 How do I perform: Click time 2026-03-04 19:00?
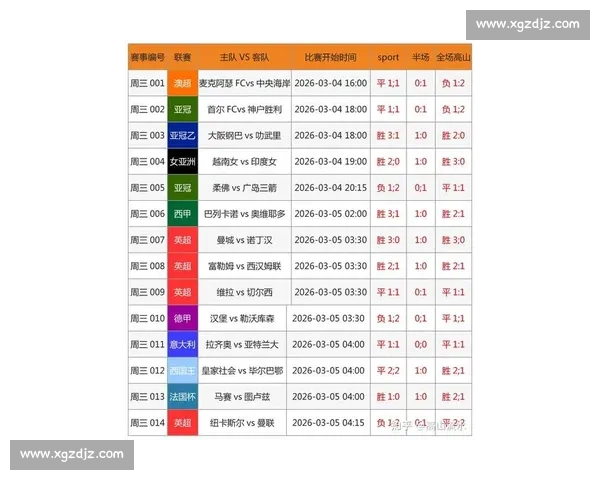click(331, 162)
